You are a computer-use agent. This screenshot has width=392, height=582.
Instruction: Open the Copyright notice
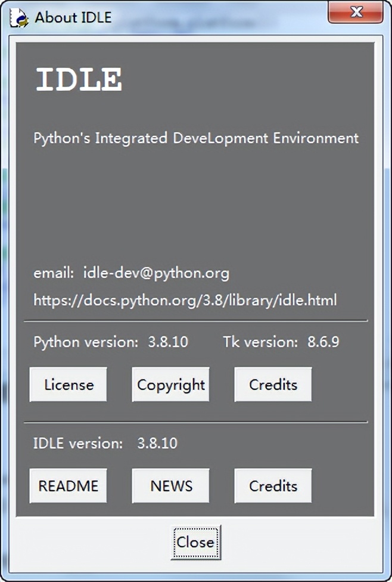[170, 384]
